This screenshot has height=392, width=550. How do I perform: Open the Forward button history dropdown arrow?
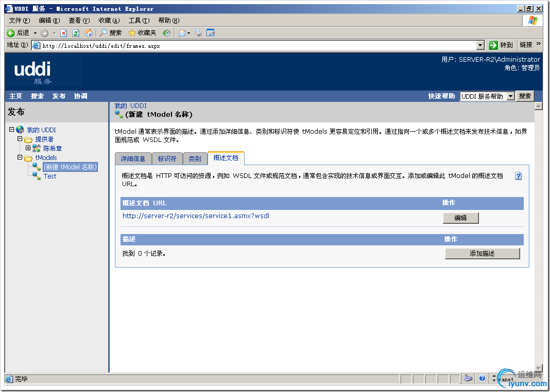click(x=55, y=33)
